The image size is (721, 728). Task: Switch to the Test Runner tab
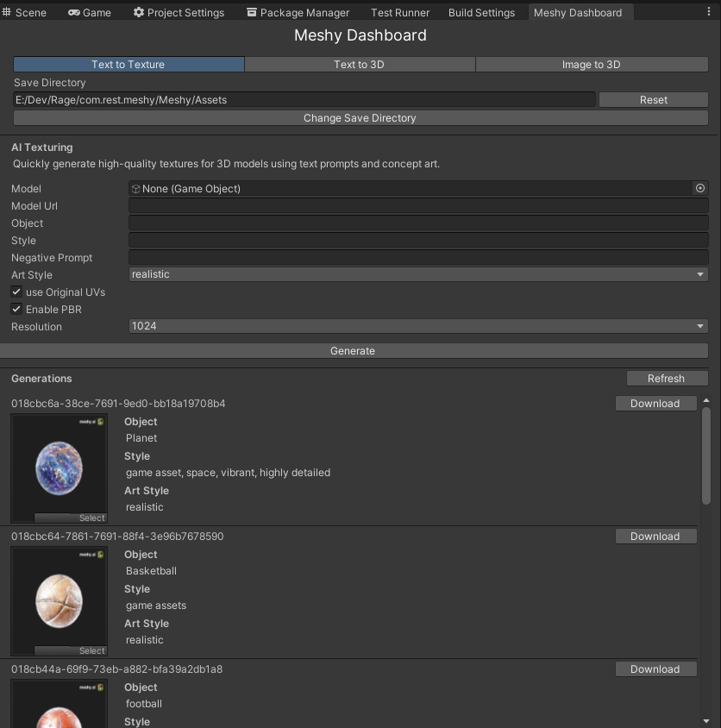click(399, 13)
